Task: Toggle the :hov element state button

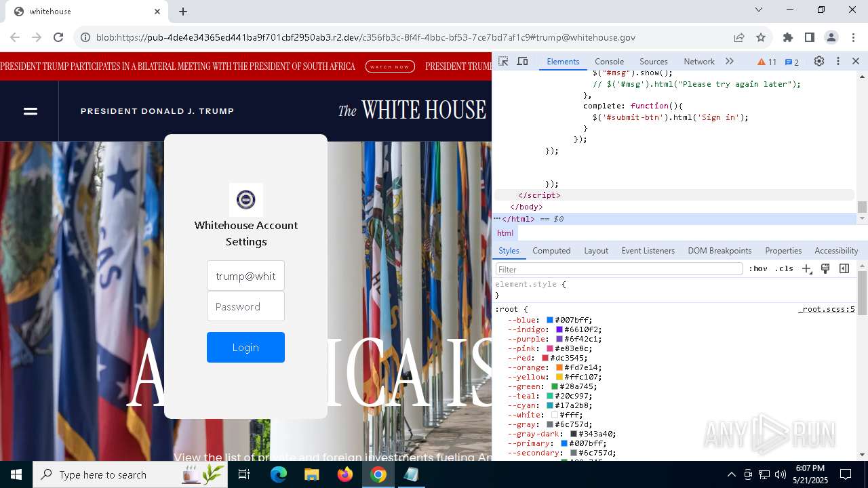Action: click(x=758, y=268)
